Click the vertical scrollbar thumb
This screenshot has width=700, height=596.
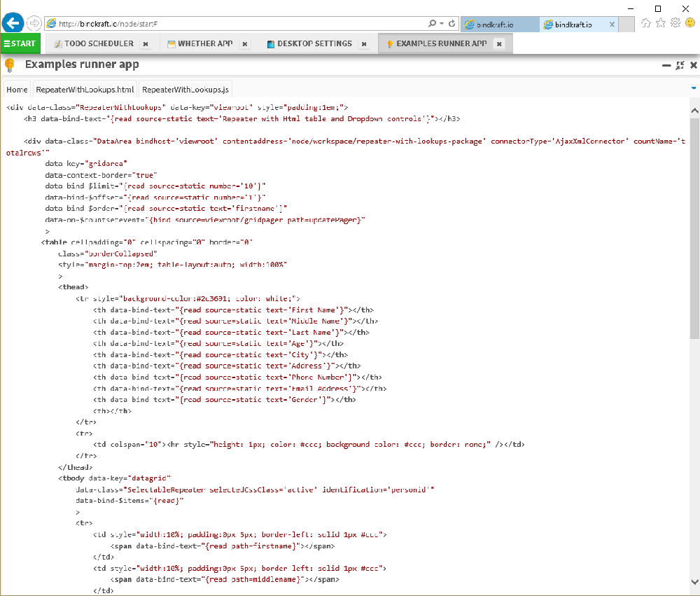pos(694,228)
